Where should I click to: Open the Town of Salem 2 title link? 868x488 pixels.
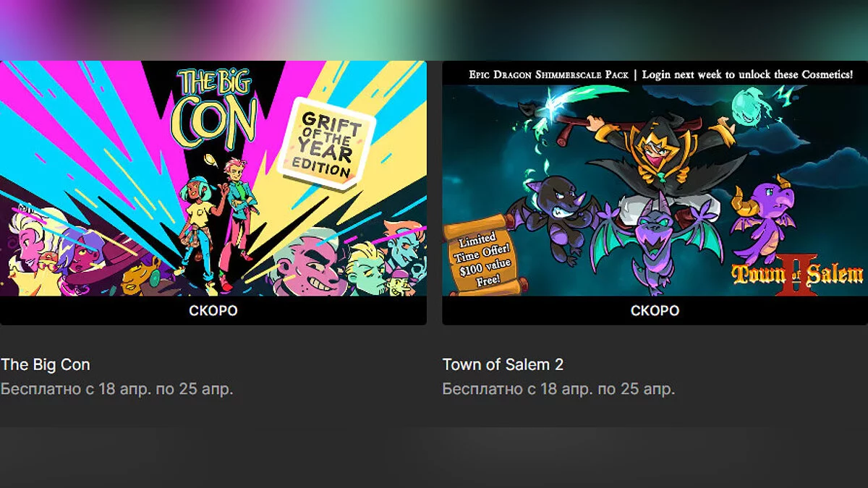[x=503, y=364]
